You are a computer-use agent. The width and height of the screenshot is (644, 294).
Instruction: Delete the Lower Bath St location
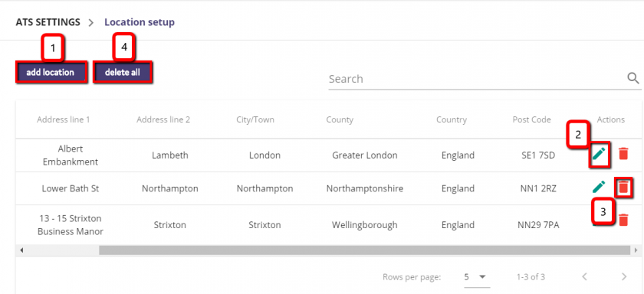(623, 187)
